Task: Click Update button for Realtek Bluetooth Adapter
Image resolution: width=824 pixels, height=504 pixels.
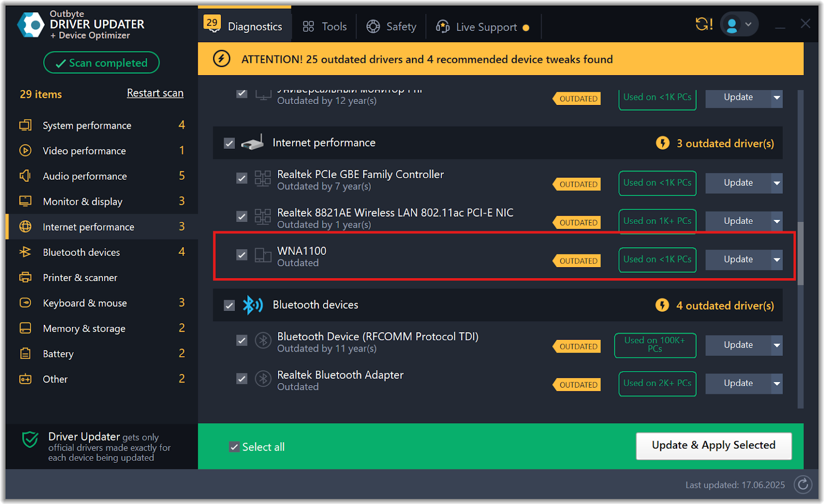Action: coord(738,383)
